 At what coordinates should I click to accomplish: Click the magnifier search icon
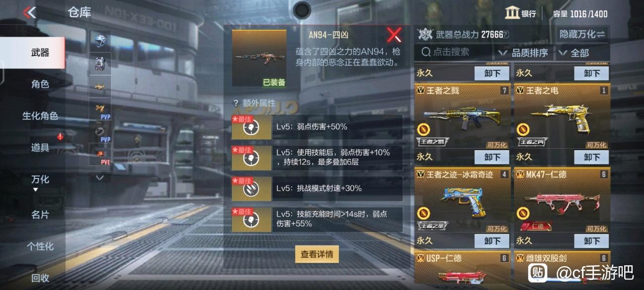(426, 52)
